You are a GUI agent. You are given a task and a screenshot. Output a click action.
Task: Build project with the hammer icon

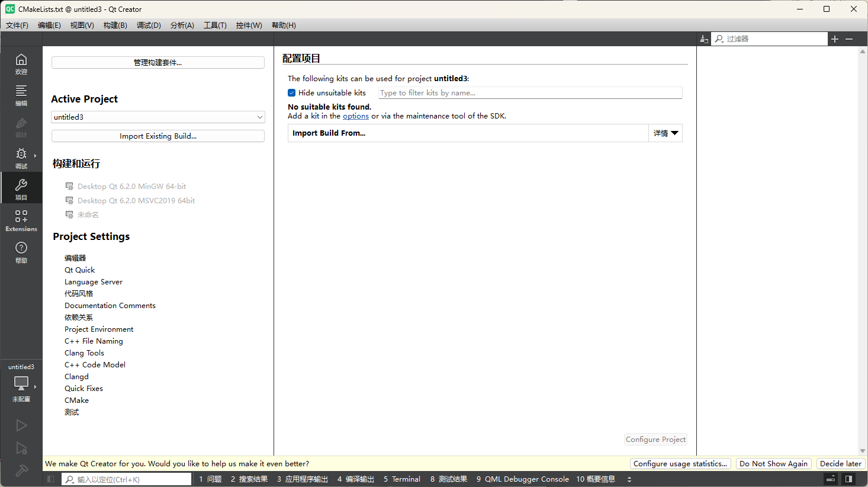pos(21,471)
